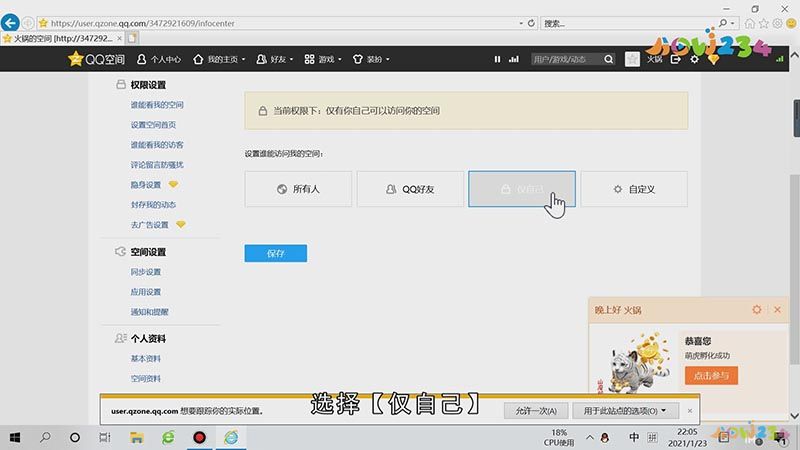The width and height of the screenshot is (800, 450).
Task: Close the 火锅的空间 browser tab
Action: [119, 38]
